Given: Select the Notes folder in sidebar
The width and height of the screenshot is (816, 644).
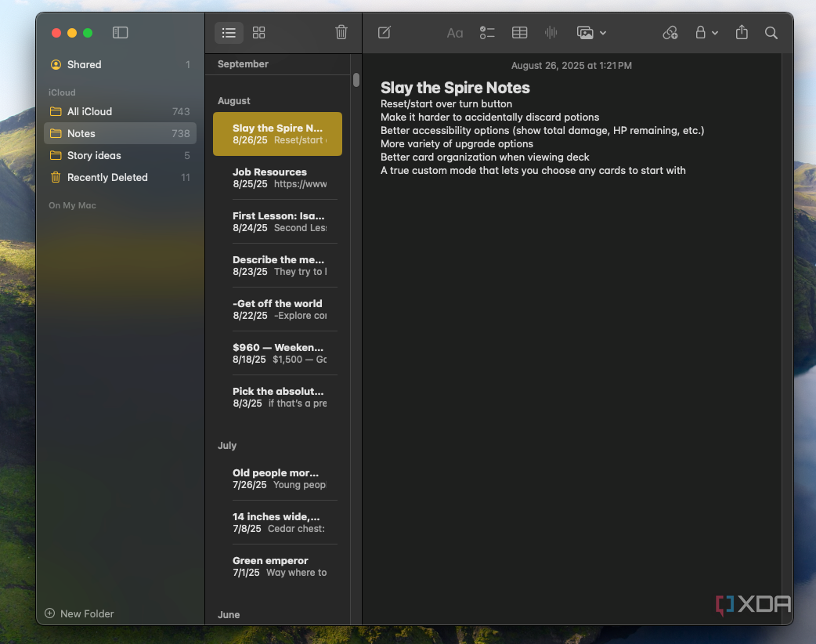Looking at the screenshot, I should pyautogui.click(x=121, y=133).
